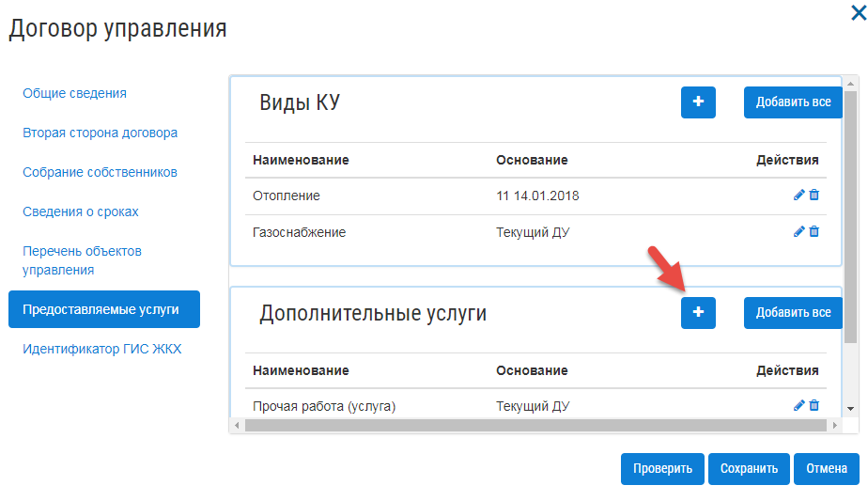Click the horizontal scrollbar thumb
Viewport: 868px width, 501px height.
tap(535, 426)
